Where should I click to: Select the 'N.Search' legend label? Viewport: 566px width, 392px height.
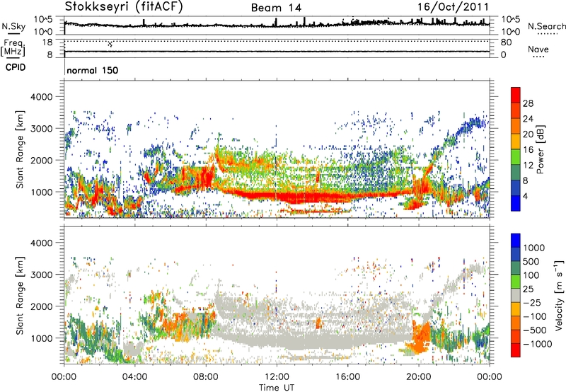click(x=546, y=26)
